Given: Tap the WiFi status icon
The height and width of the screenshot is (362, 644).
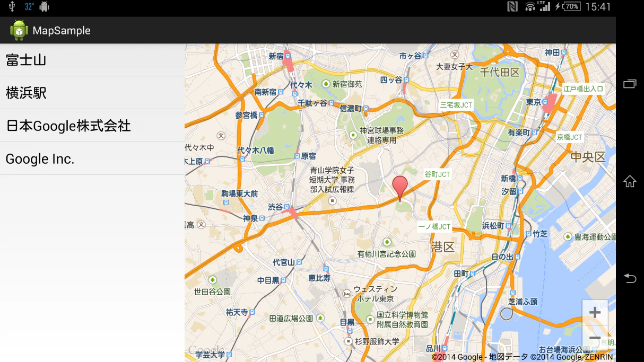Looking at the screenshot, I should click(530, 7).
